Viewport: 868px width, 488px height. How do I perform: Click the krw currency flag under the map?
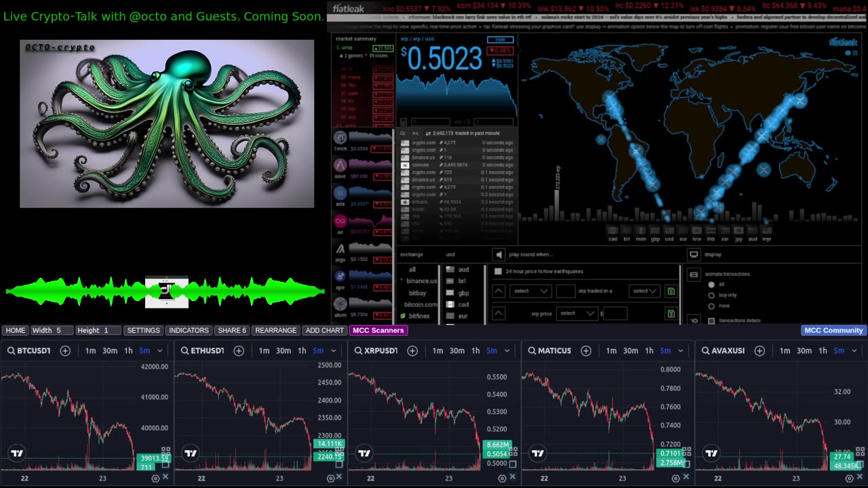697,230
